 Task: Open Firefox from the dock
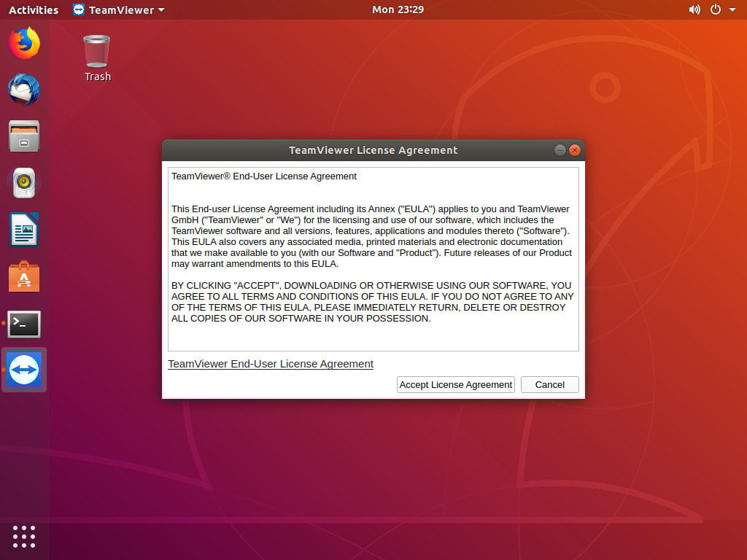point(24,43)
